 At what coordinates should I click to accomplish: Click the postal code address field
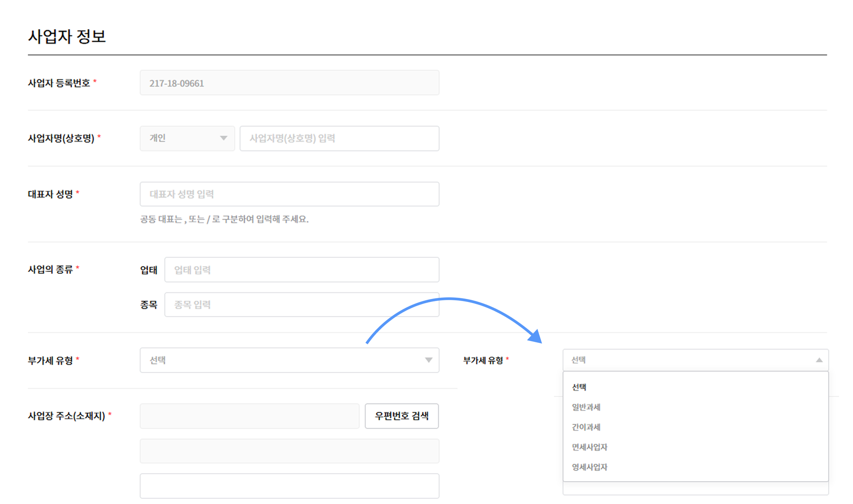click(249, 416)
